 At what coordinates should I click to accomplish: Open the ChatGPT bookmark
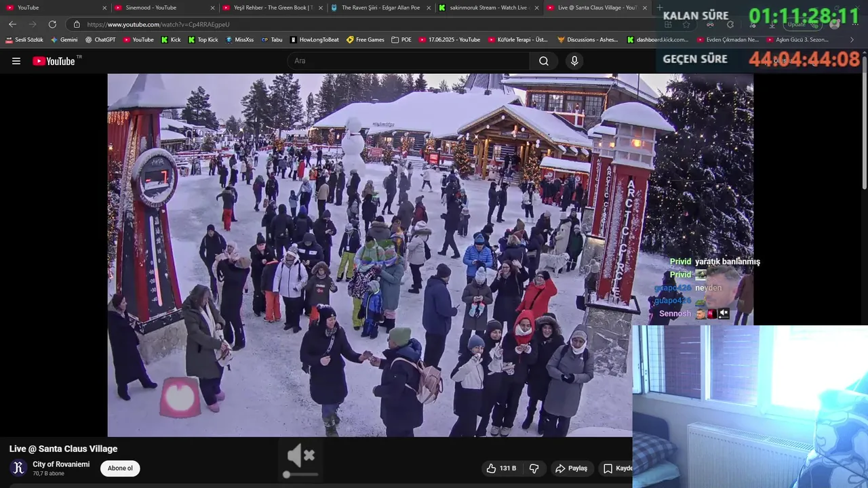tap(100, 40)
